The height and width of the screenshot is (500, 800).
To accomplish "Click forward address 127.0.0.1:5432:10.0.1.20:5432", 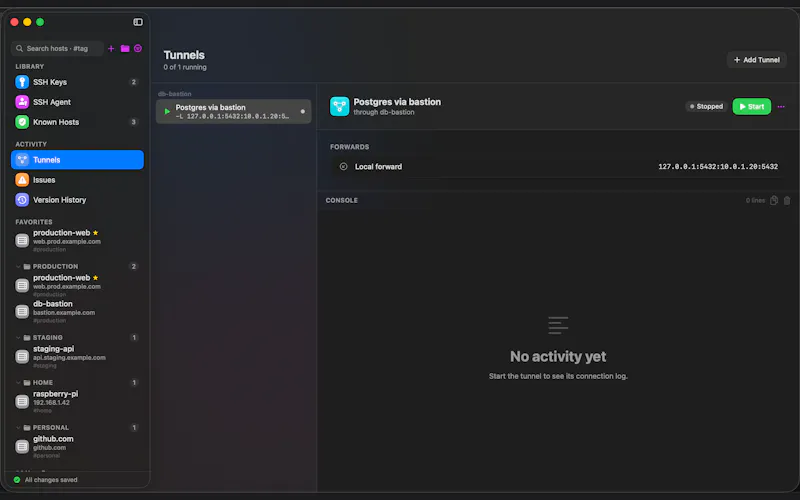I will pyautogui.click(x=718, y=167).
